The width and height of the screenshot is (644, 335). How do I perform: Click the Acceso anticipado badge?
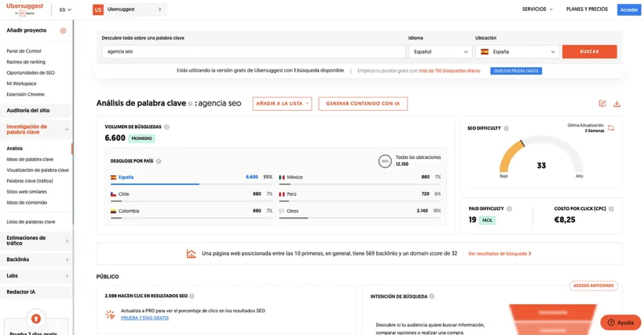[x=594, y=286]
